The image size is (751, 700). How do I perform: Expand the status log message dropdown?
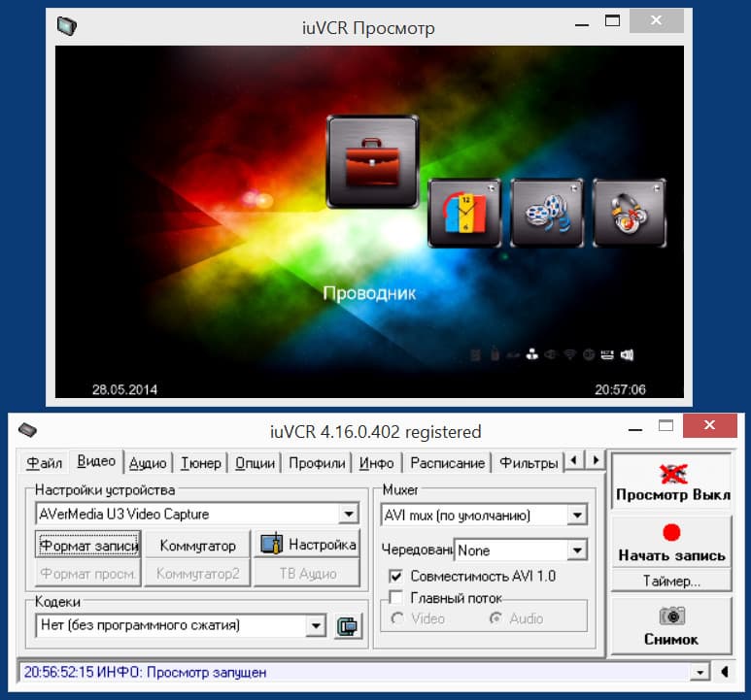click(700, 672)
